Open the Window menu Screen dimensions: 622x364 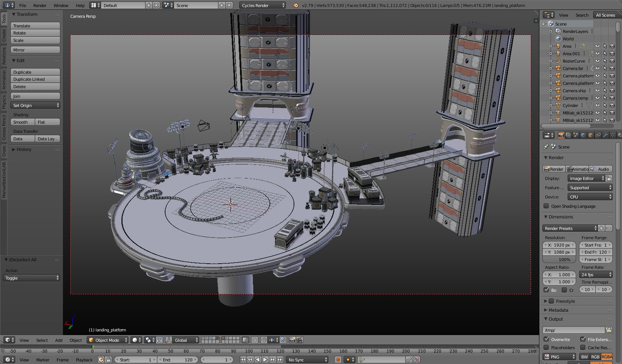(61, 5)
